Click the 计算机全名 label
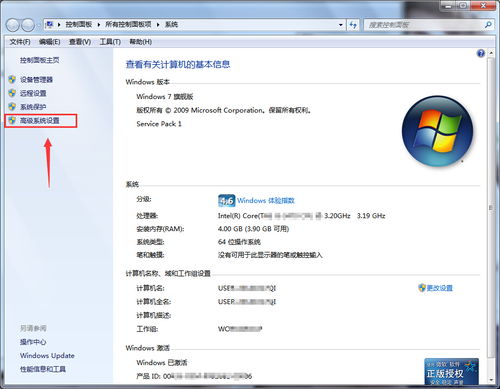The height and width of the screenshot is (389, 500). coord(153,302)
